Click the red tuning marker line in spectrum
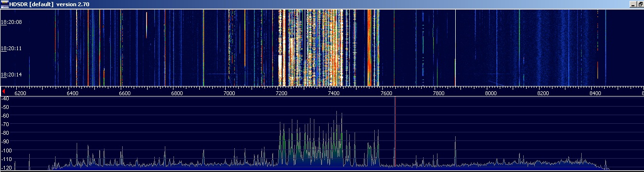 395,132
